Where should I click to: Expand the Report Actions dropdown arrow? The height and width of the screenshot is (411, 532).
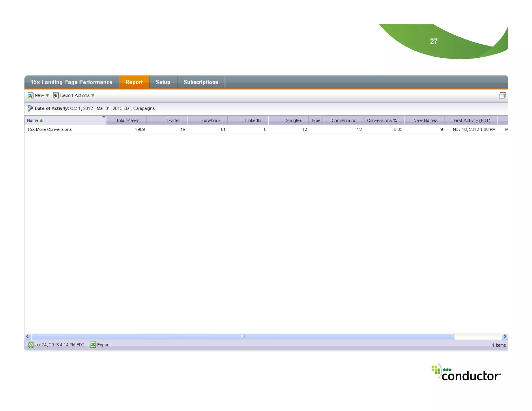(x=93, y=95)
